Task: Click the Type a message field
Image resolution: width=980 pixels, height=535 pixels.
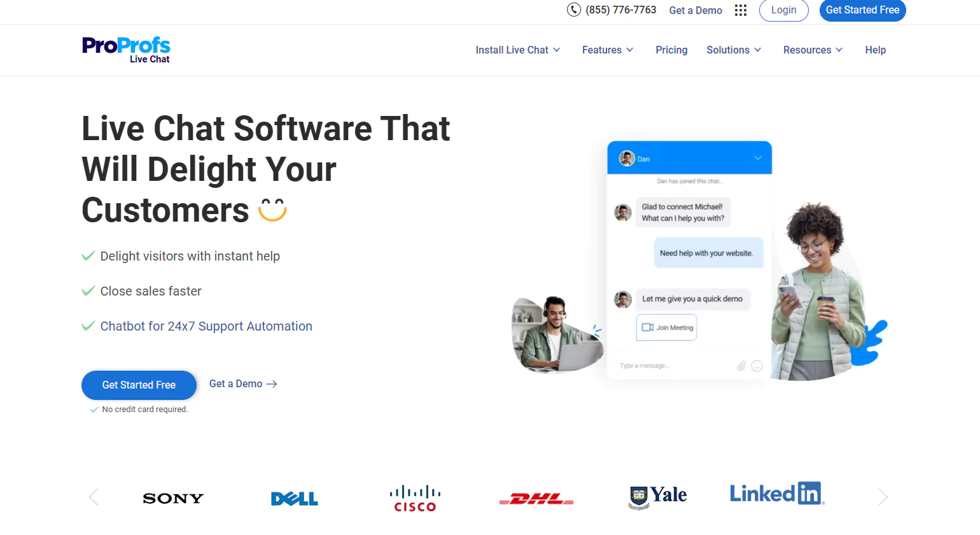Action: click(x=668, y=366)
